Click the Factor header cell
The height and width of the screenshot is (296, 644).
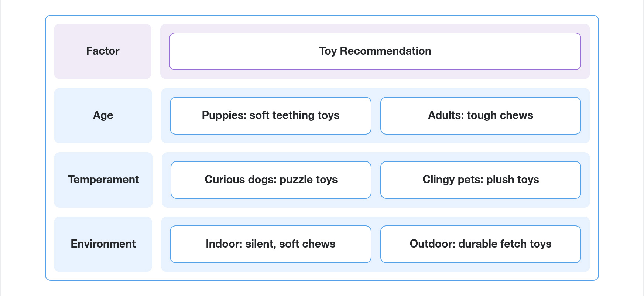tap(103, 51)
